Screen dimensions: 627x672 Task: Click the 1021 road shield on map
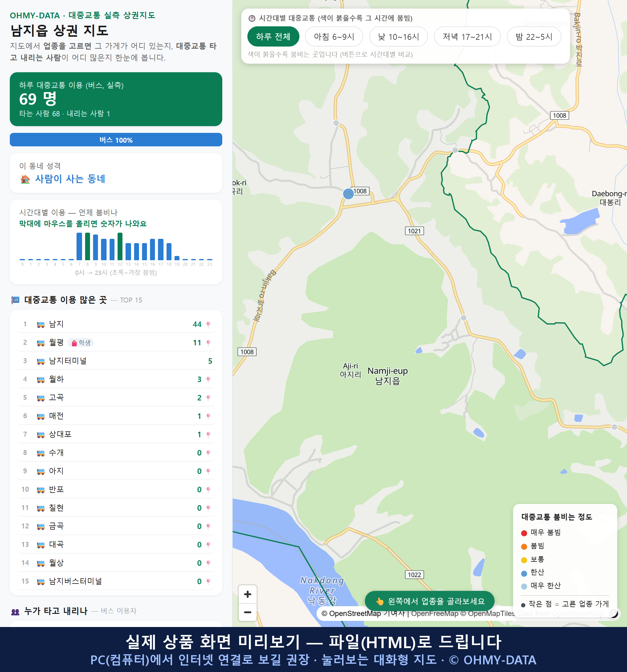tap(414, 231)
